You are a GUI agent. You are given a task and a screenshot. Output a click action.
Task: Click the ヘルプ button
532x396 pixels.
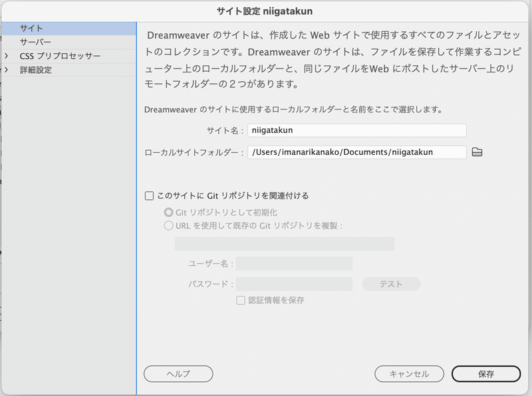coord(178,373)
